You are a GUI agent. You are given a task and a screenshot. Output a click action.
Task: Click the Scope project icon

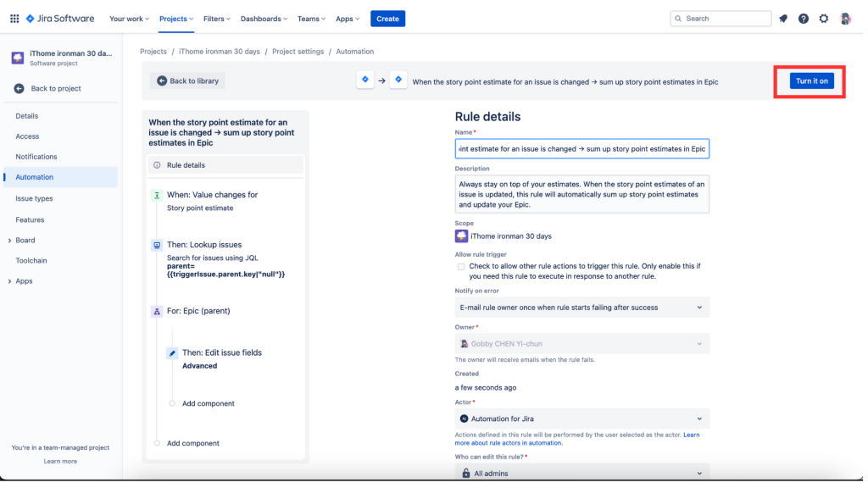tap(461, 236)
